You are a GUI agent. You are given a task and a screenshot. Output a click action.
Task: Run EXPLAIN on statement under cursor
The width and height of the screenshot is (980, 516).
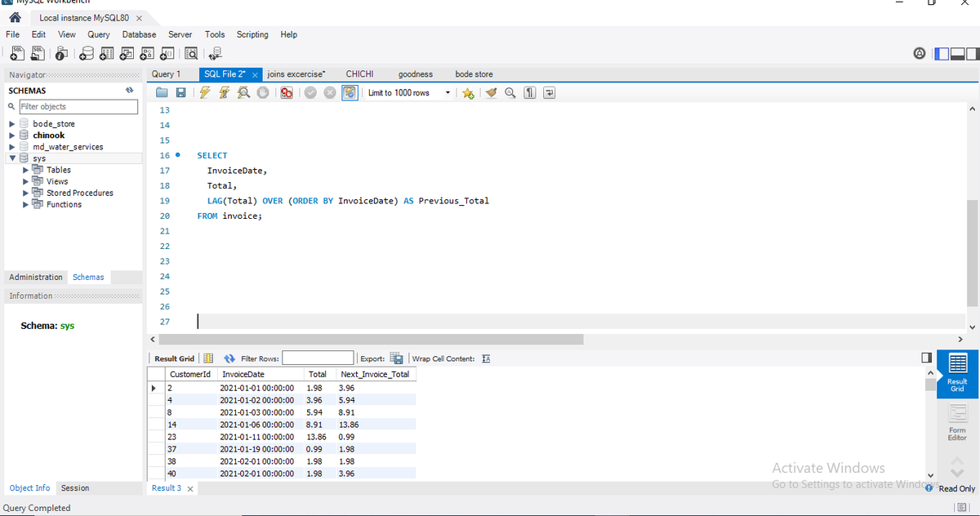click(x=243, y=93)
